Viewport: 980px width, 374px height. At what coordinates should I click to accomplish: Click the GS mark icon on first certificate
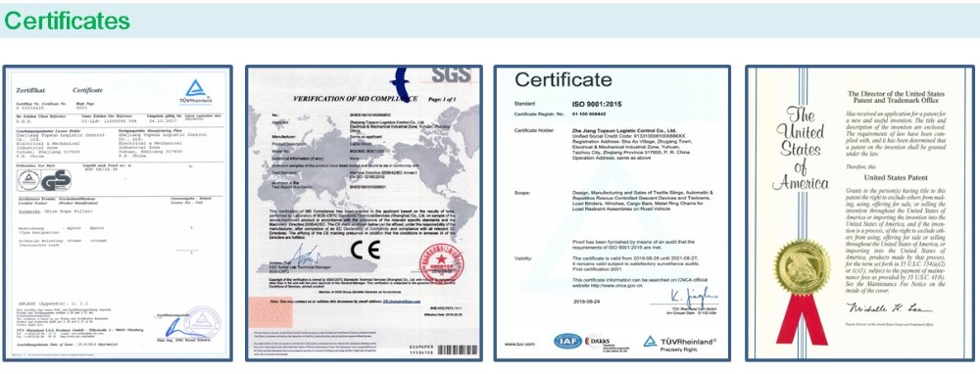(56, 180)
